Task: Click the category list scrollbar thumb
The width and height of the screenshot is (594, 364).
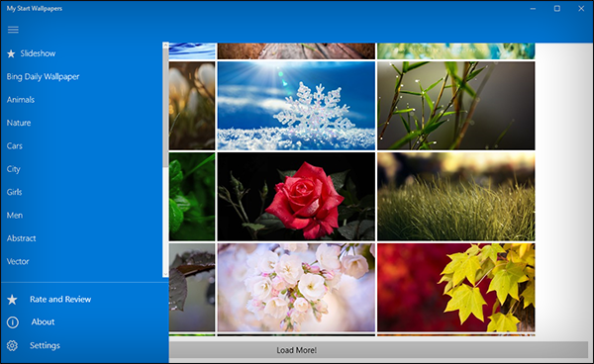Action: click(x=165, y=108)
